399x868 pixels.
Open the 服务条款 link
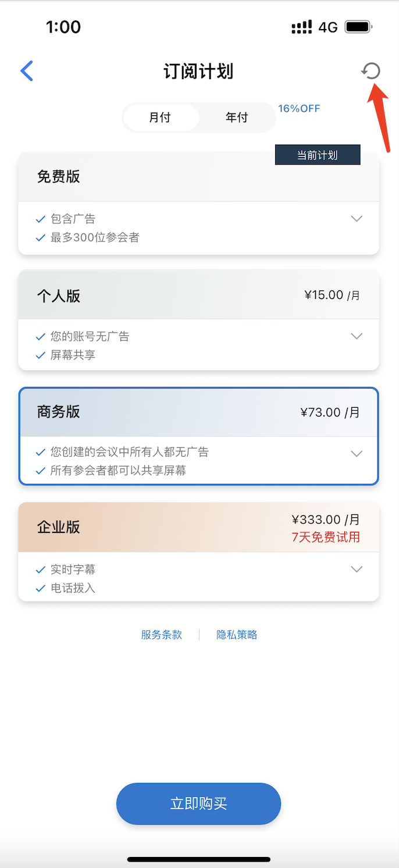click(x=162, y=635)
